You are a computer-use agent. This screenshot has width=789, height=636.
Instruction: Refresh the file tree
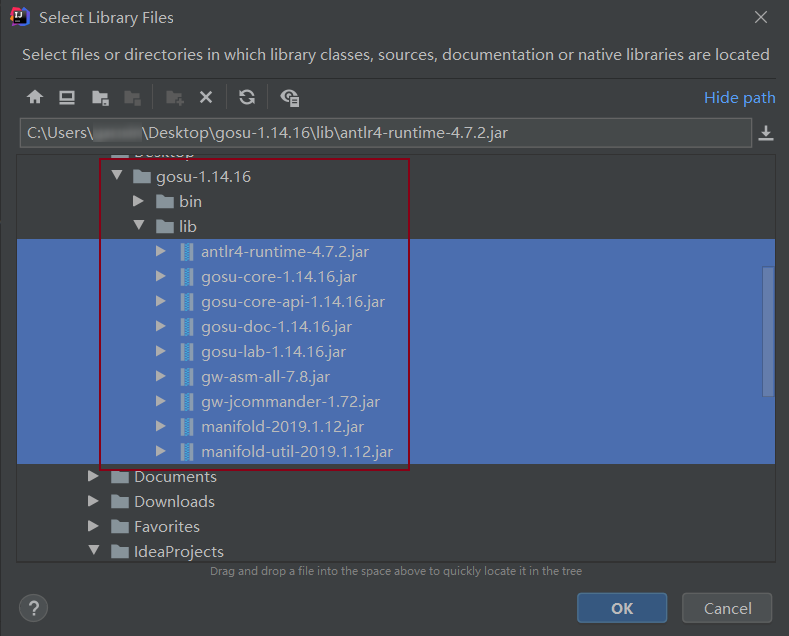click(247, 97)
